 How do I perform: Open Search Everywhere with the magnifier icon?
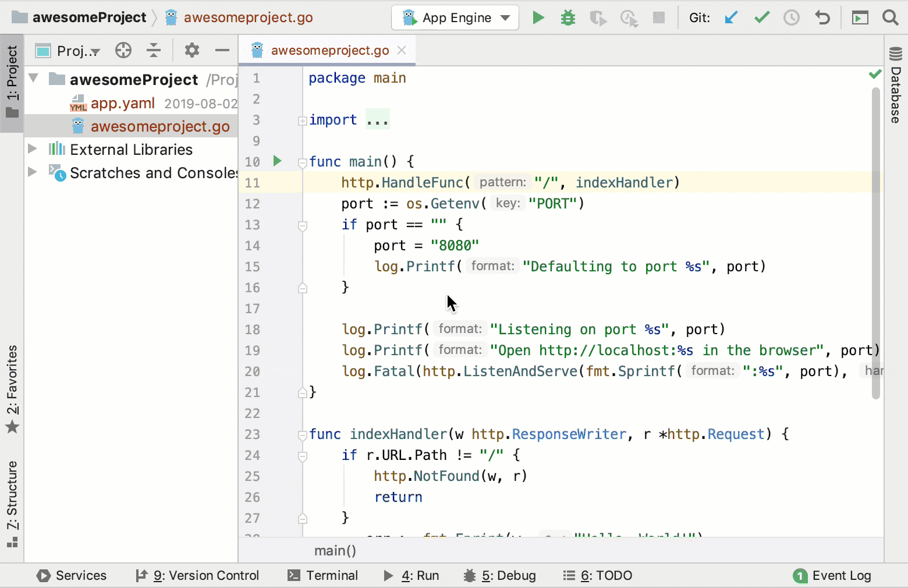point(891,17)
